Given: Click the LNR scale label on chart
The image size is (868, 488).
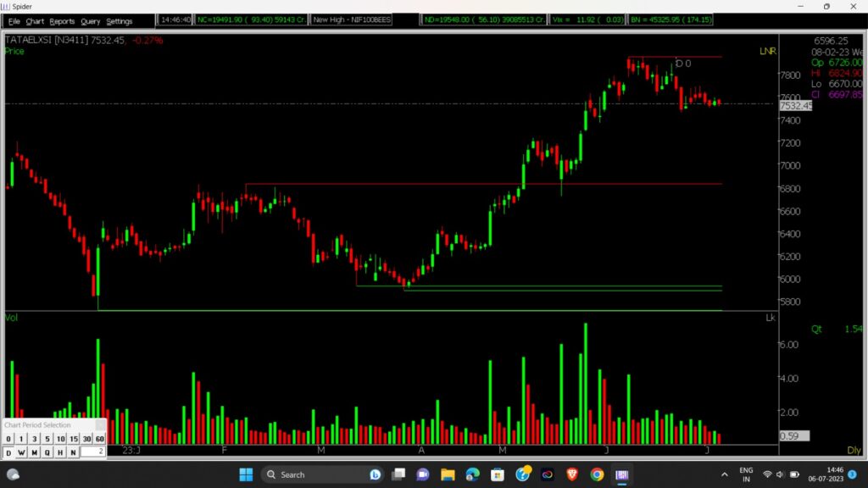Looking at the screenshot, I should tap(767, 52).
